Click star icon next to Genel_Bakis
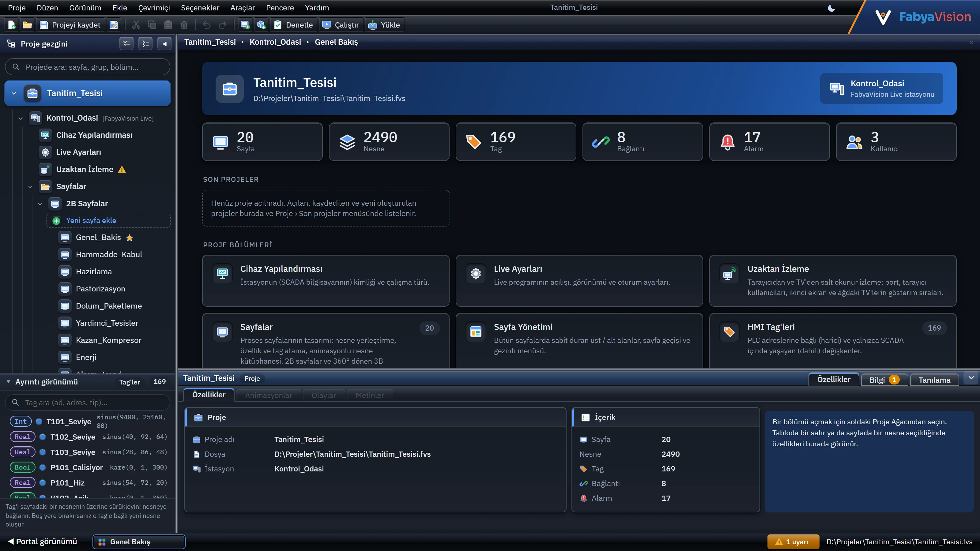Viewport: 980px width, 551px height. 129,238
